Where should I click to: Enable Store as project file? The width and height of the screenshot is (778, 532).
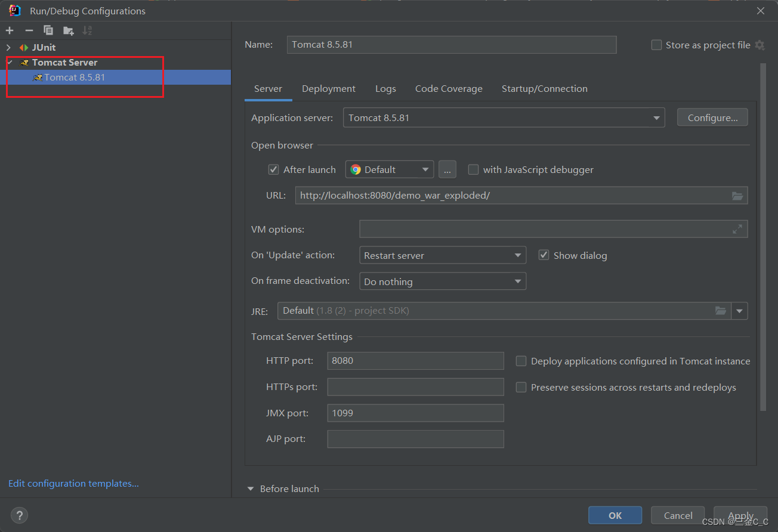coord(656,45)
